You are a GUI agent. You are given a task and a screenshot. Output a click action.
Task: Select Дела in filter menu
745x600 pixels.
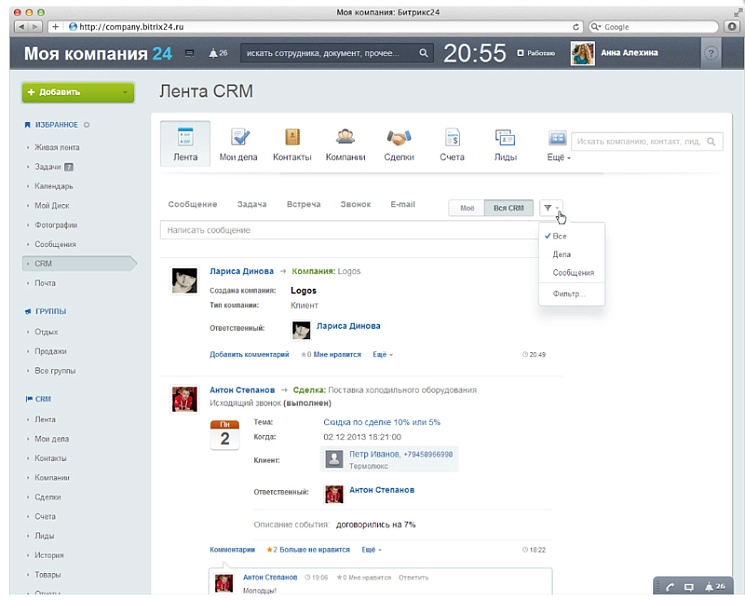[562, 254]
